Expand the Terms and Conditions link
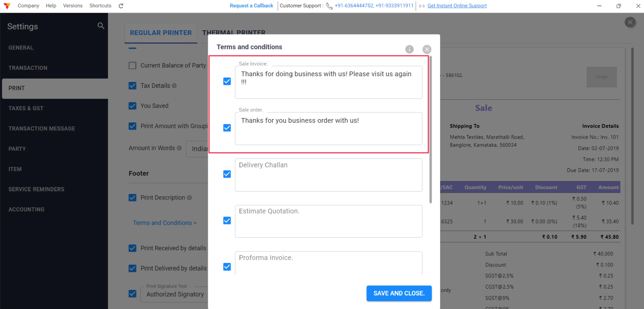The height and width of the screenshot is (309, 644). [165, 223]
